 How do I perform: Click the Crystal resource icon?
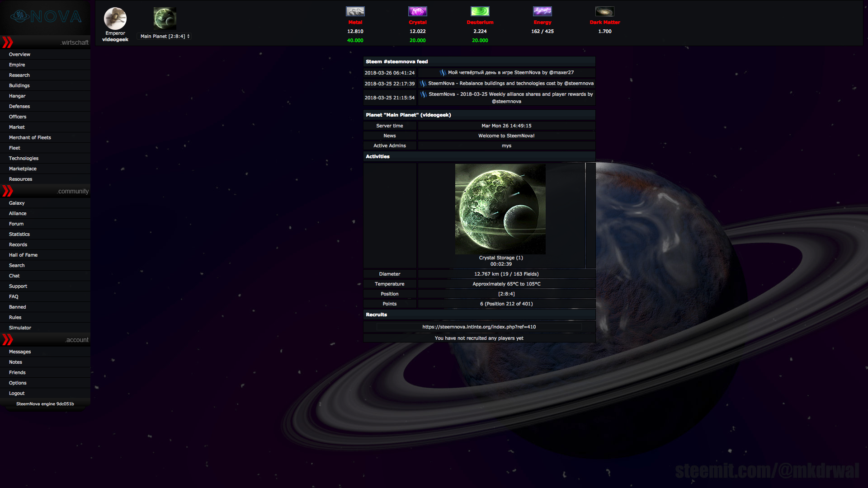pyautogui.click(x=417, y=11)
